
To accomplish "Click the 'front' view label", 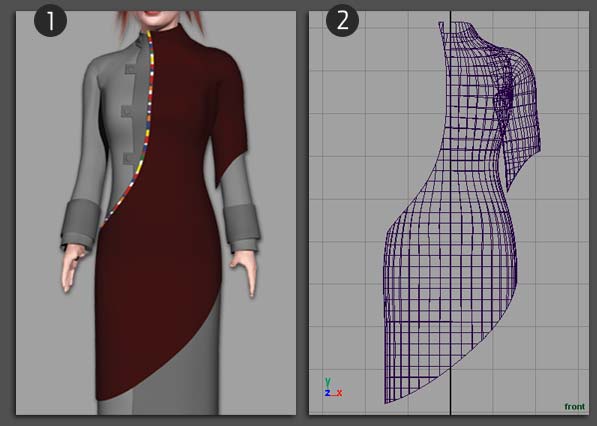I will 574,407.
